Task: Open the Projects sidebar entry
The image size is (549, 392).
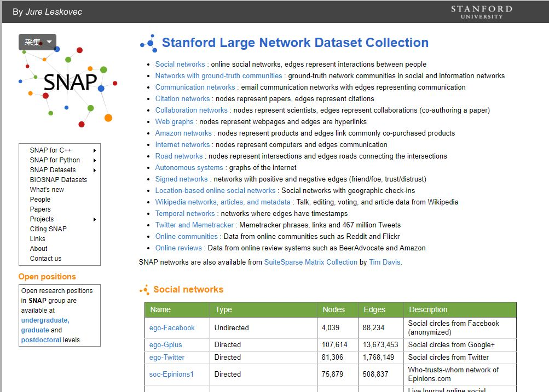Action: 42,219
